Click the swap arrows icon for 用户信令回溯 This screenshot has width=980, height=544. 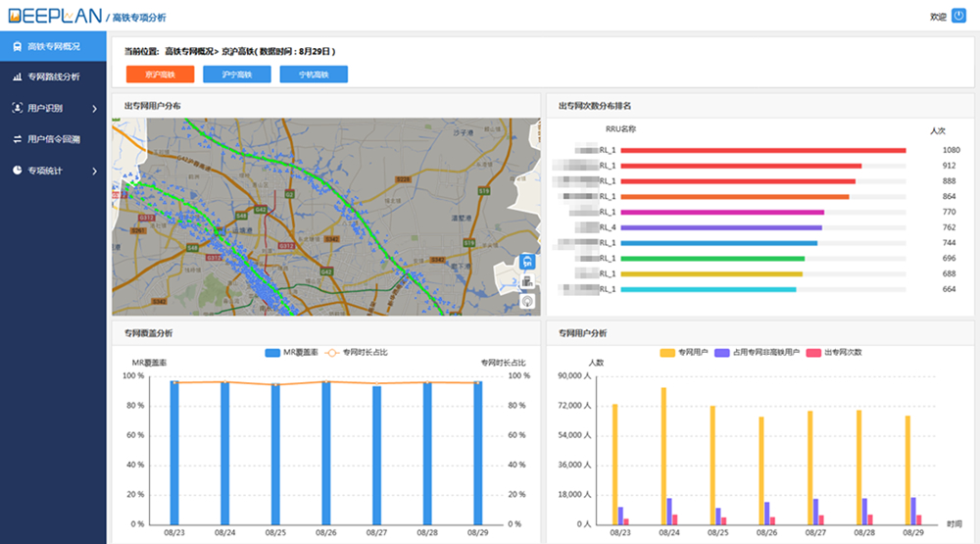[x=18, y=139]
